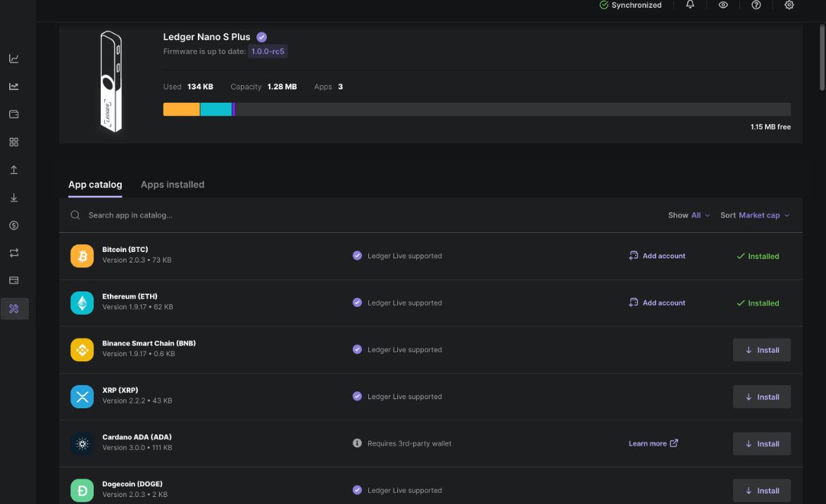The image size is (826, 504).
Task: Click the "1.15 MB free" text
Action: click(x=770, y=127)
